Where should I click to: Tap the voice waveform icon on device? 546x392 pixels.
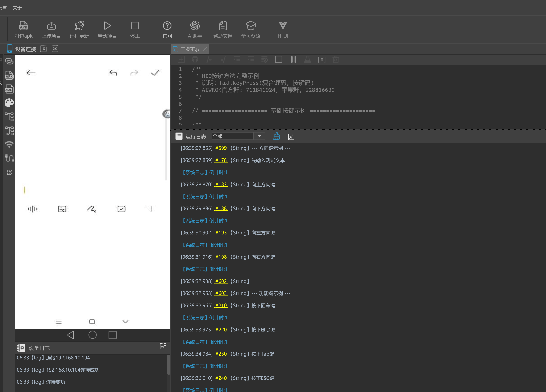click(33, 209)
